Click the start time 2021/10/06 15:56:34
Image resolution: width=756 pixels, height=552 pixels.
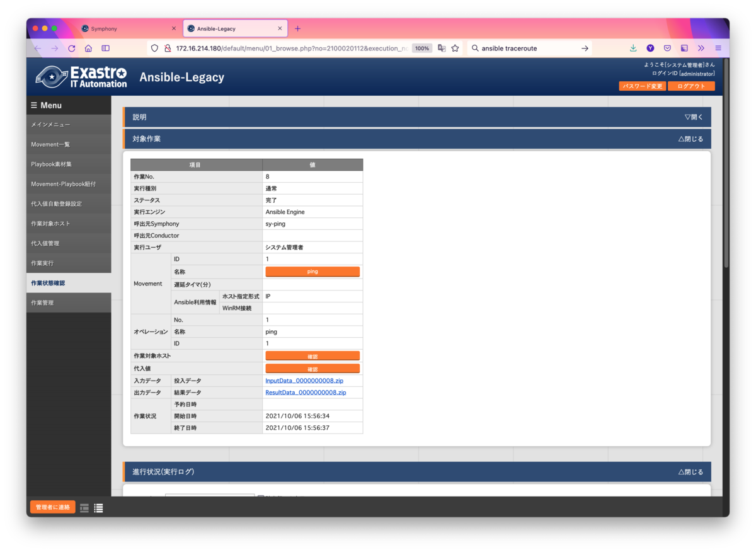click(297, 416)
